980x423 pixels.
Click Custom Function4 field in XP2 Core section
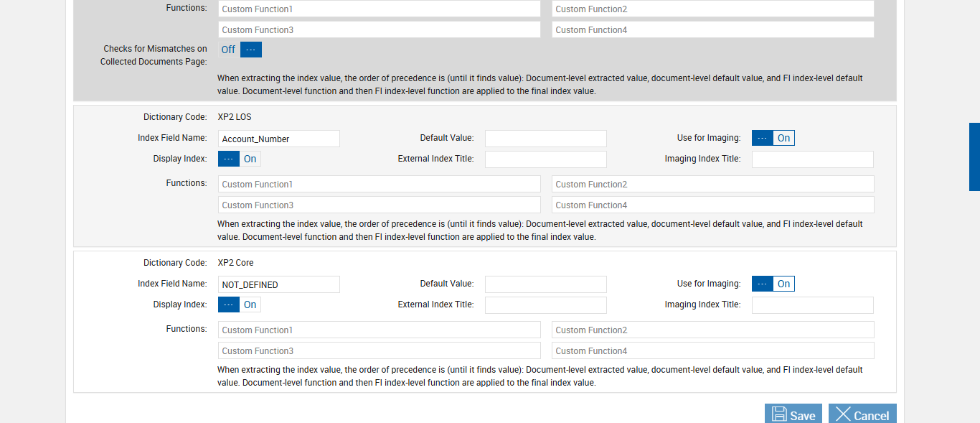pyautogui.click(x=712, y=350)
